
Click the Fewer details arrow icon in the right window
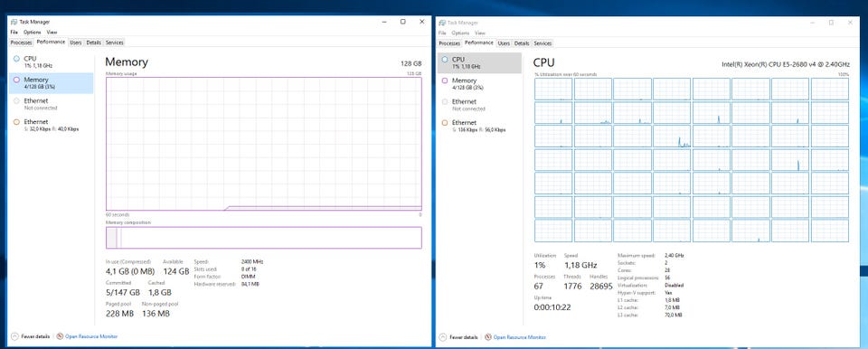[x=443, y=337]
